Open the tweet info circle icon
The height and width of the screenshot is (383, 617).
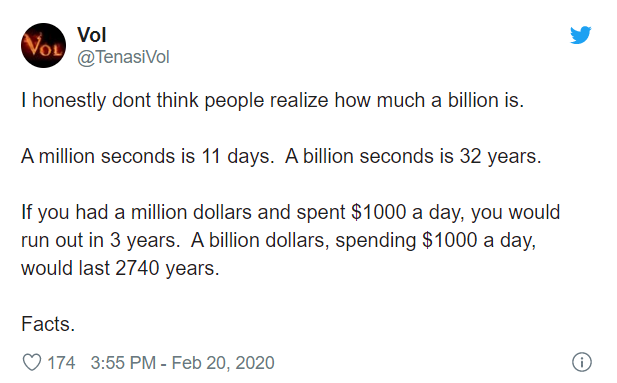(582, 362)
